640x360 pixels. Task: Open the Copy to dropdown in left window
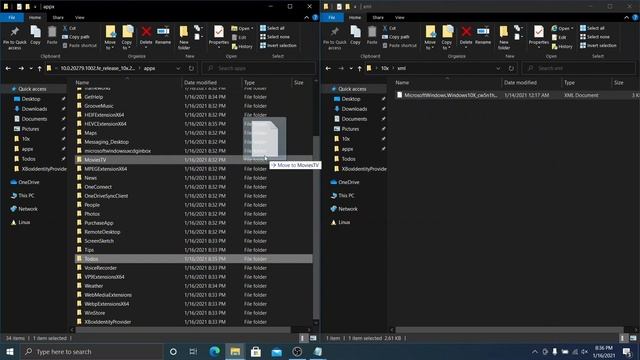coord(127,45)
